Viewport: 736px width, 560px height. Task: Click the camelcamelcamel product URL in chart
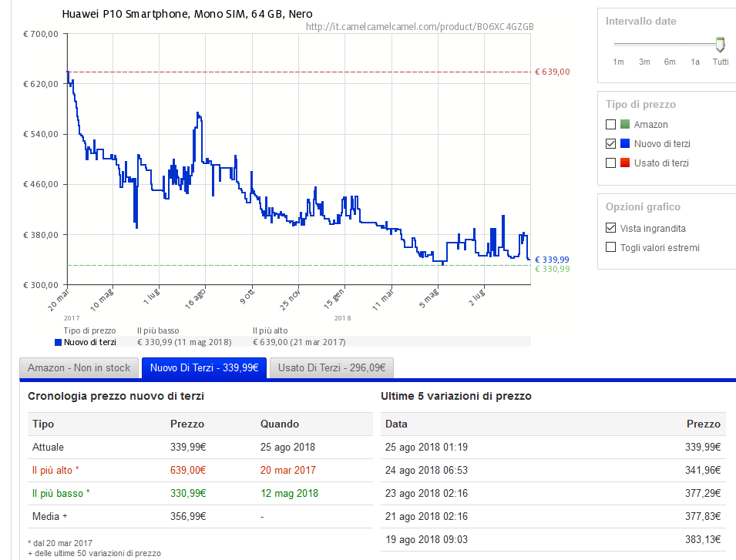[419, 27]
